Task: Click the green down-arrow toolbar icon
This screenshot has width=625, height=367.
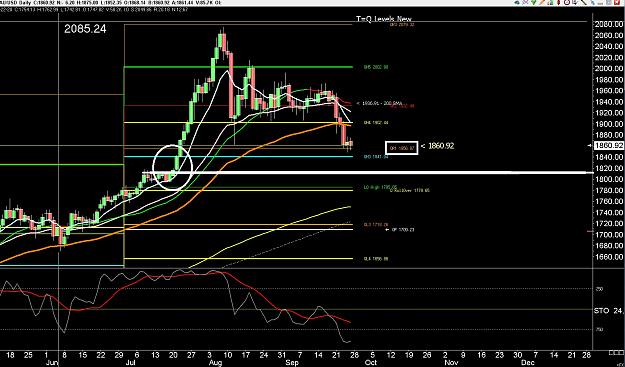Action: (534, 2)
